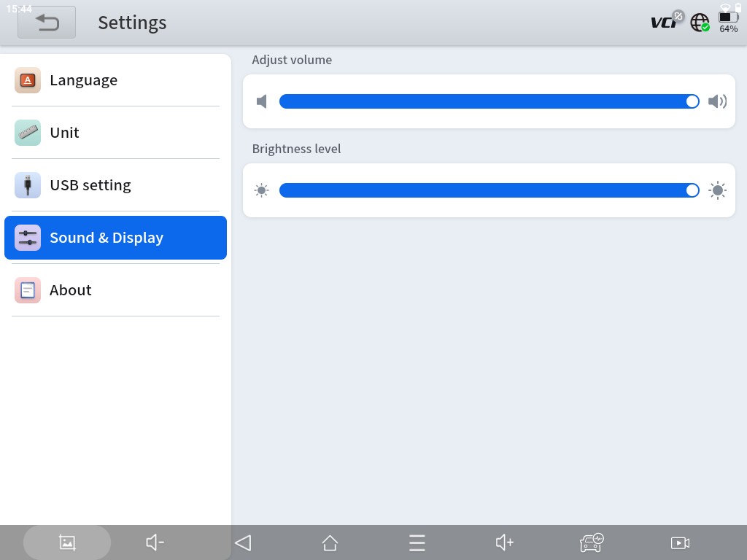Select the Unit settings entry
Viewport: 747px width, 560px height.
[115, 133]
